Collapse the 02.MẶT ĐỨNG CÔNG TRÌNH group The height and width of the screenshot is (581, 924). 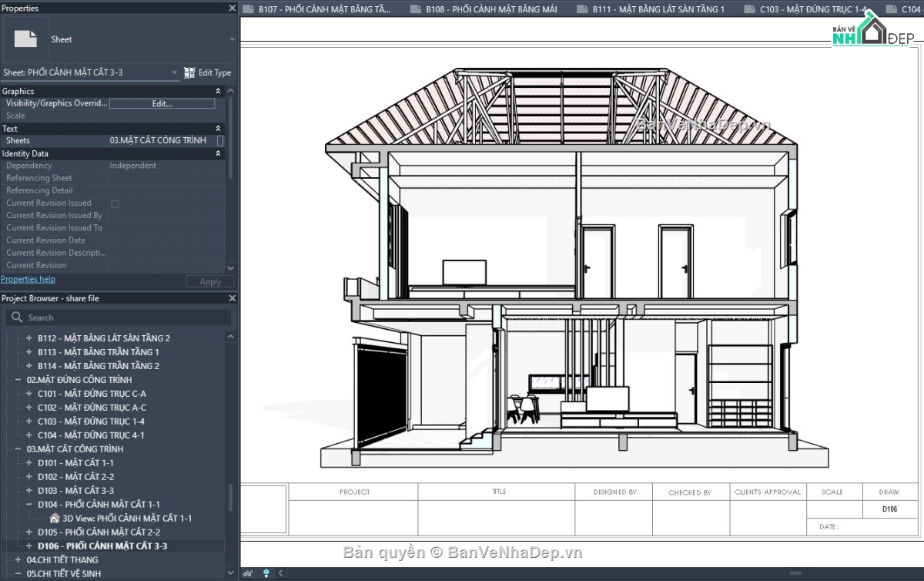pyautogui.click(x=18, y=380)
